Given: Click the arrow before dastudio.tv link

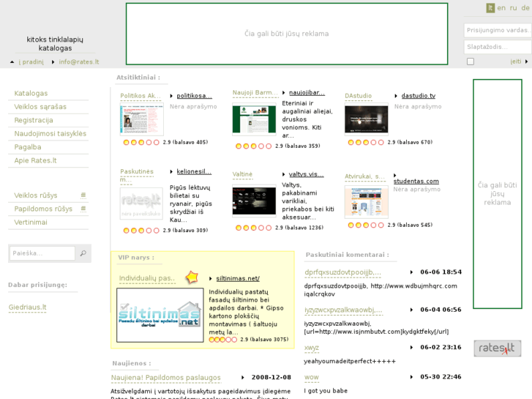Looking at the screenshot, I should click(396, 96).
